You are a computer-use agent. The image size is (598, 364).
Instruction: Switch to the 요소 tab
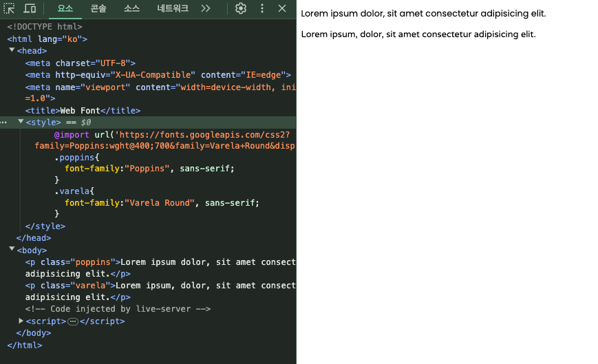(x=65, y=8)
